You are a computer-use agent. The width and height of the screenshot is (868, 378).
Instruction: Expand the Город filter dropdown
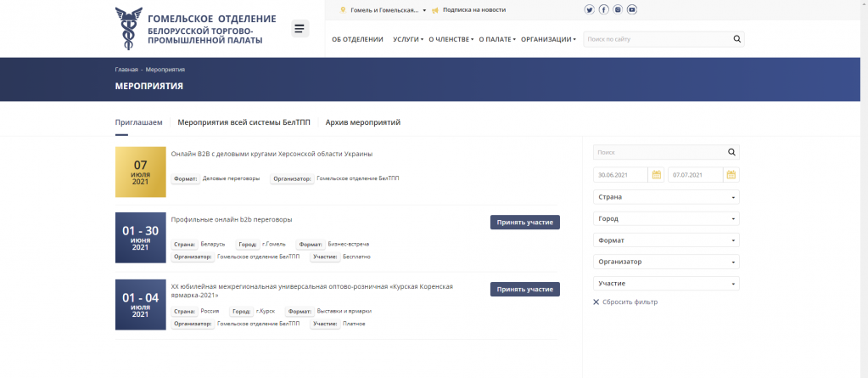click(x=666, y=218)
